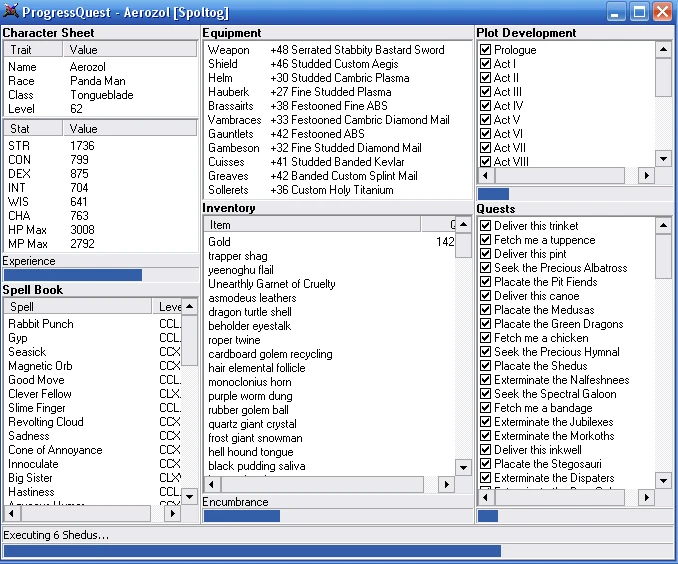This screenshot has width=678, height=564.
Task: Toggle the Prologue checkbox
Action: click(486, 50)
